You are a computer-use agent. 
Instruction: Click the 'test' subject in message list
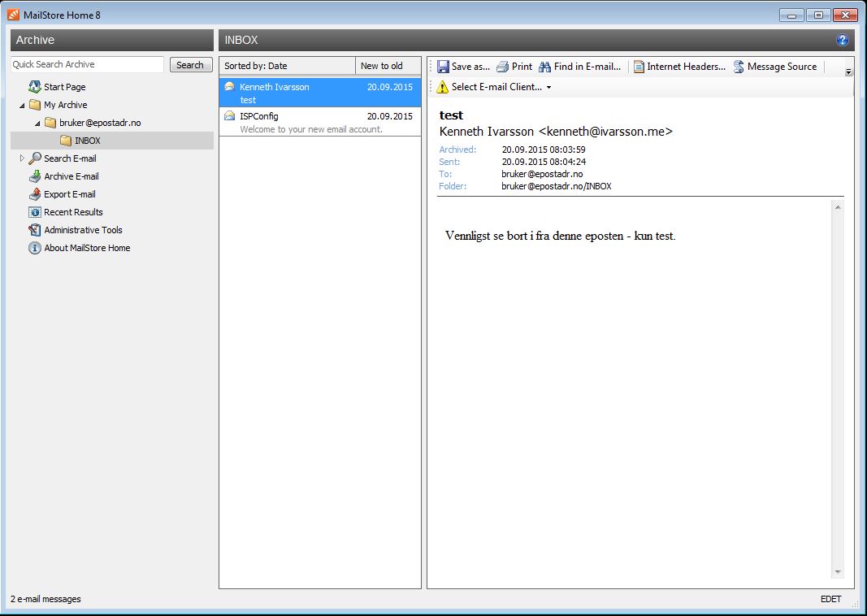[x=248, y=100]
